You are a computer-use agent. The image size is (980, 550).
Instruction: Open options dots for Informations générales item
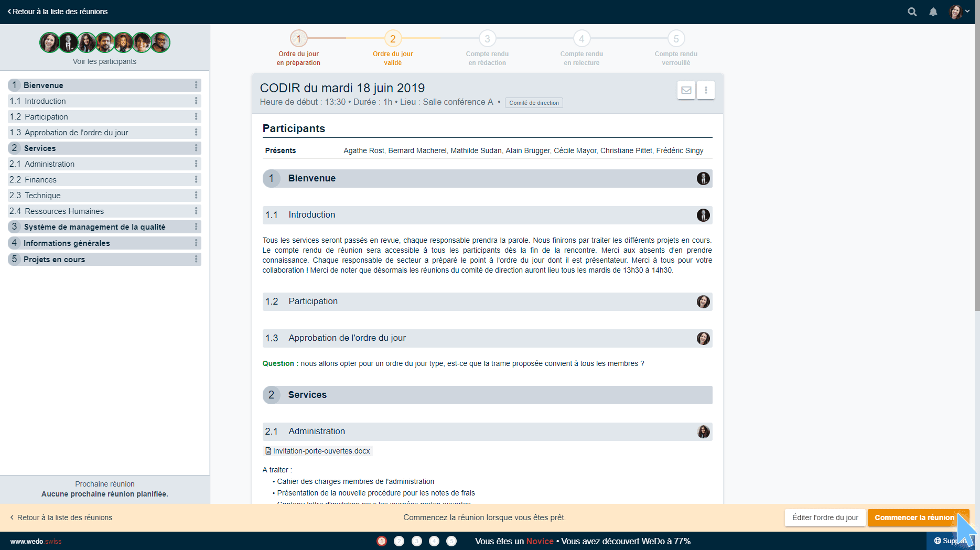(196, 243)
